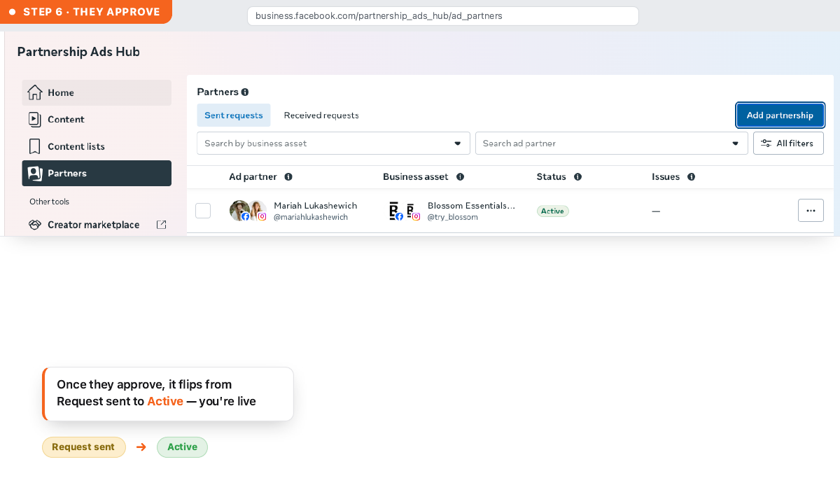The image size is (840, 504).
Task: Click info icon beside Status column
Action: click(x=577, y=177)
